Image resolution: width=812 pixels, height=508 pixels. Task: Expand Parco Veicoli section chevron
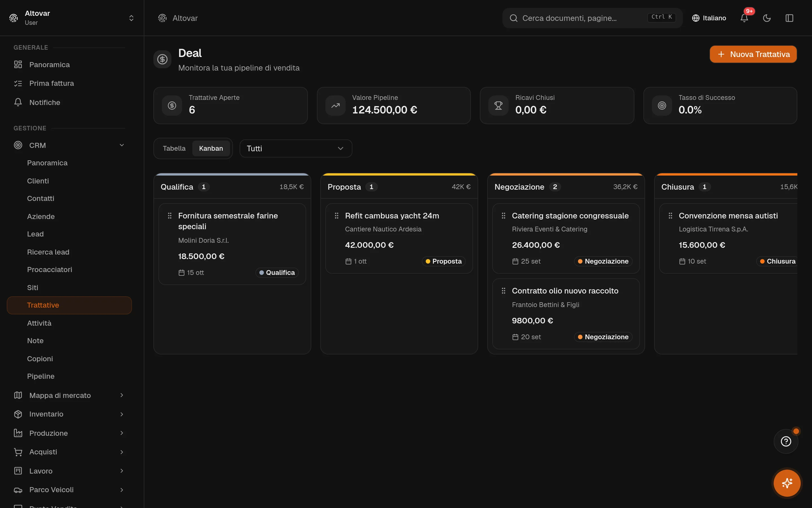click(122, 490)
